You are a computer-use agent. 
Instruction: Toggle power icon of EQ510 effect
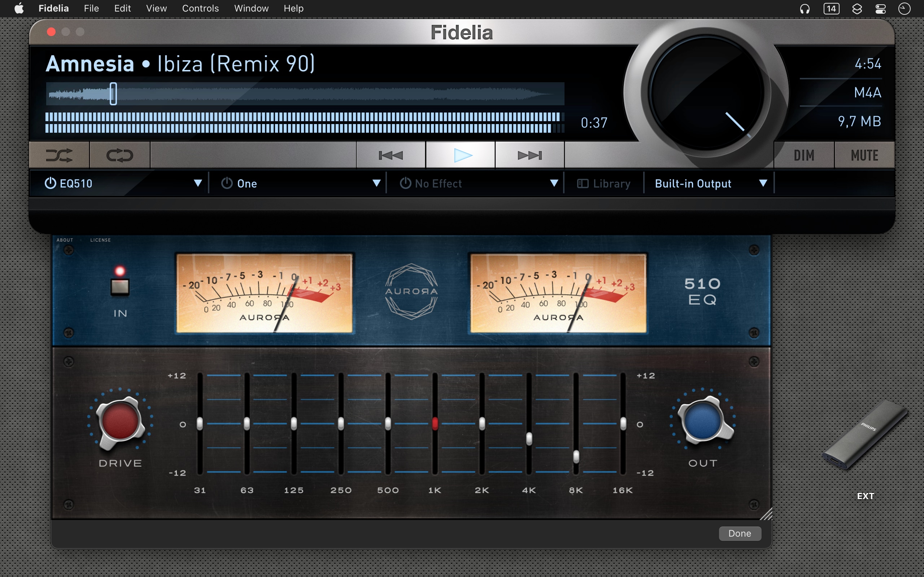(51, 184)
